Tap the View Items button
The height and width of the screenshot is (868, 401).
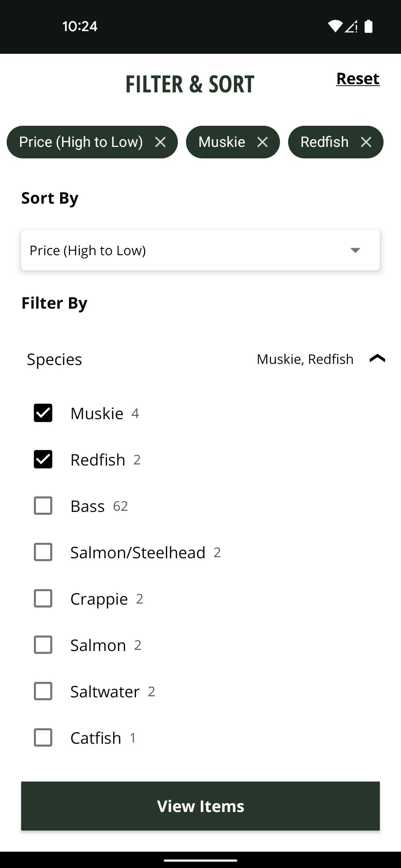click(x=200, y=806)
